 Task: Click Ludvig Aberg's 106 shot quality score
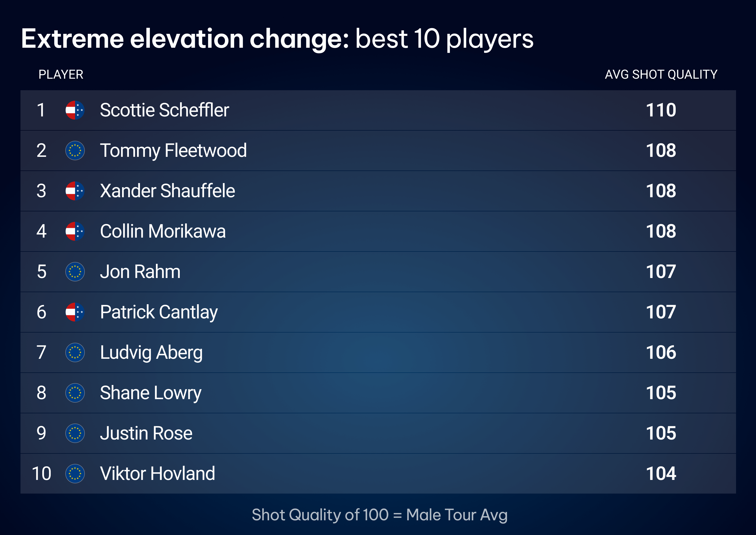pyautogui.click(x=661, y=352)
